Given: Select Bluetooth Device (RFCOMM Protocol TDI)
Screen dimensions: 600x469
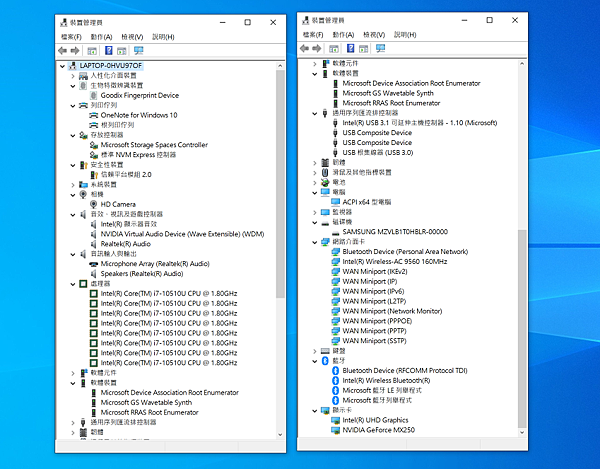Looking at the screenshot, I should [x=405, y=371].
